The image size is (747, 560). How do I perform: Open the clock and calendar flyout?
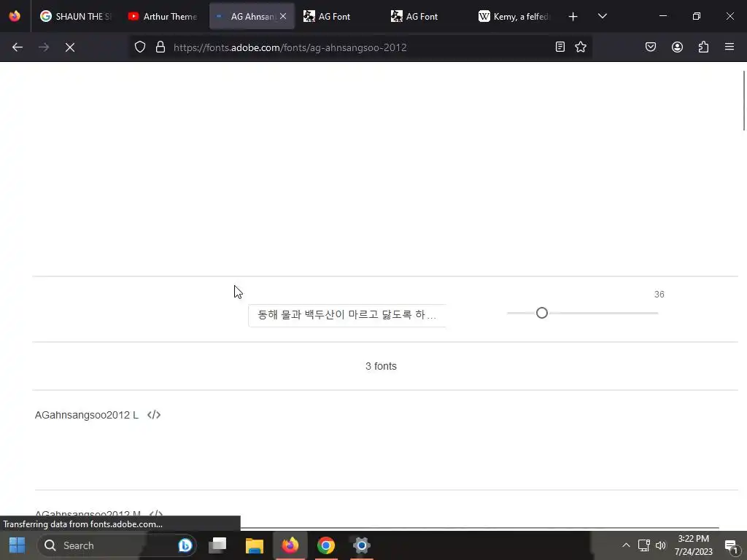pos(694,545)
